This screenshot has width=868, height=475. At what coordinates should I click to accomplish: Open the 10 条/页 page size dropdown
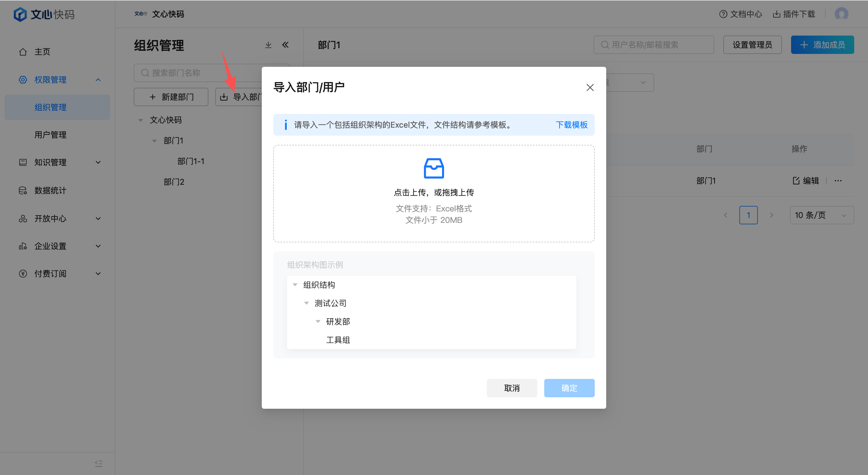[x=821, y=215]
